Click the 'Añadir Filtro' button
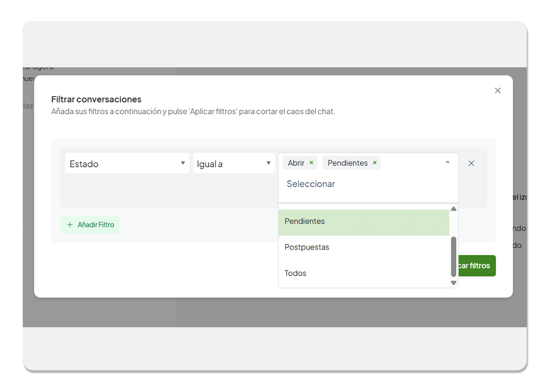Image resolution: width=545 pixels, height=392 pixels. click(x=90, y=225)
